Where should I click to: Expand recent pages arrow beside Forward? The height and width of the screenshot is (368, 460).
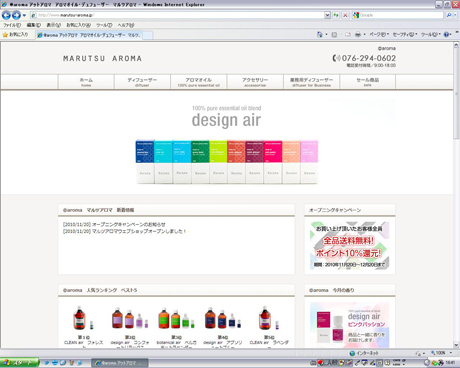point(24,15)
